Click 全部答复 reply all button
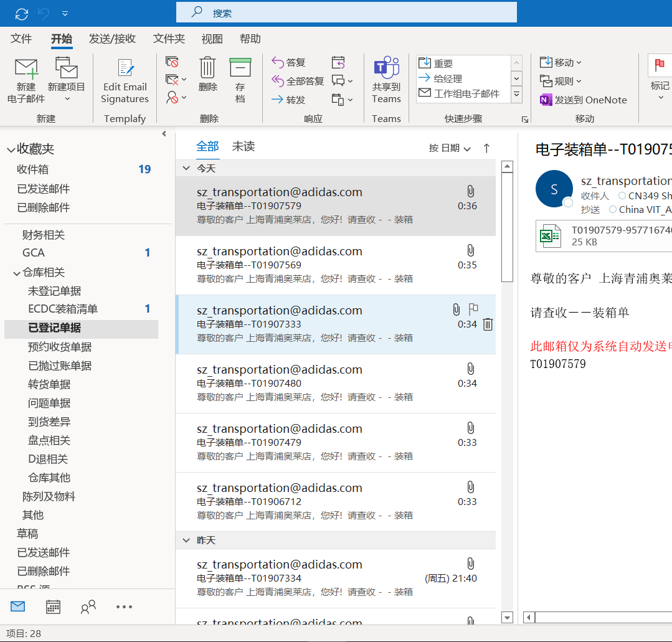The width and height of the screenshot is (672, 642). [x=298, y=81]
